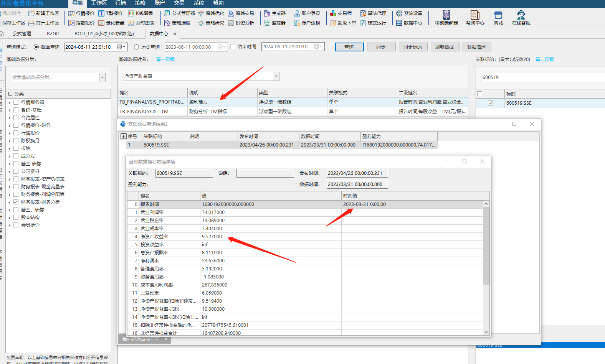Open 截面查询 date picker dropdown

(x=122, y=47)
